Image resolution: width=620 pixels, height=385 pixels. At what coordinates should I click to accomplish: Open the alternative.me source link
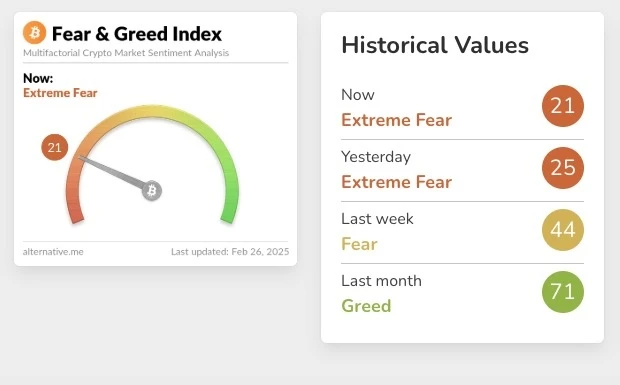53,252
